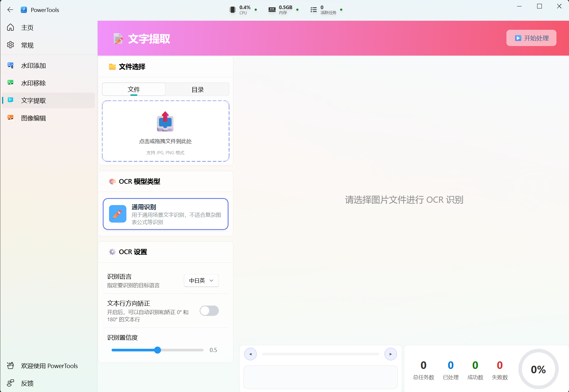The width and height of the screenshot is (569, 392).
Task: Click the 0.5GB memory readout
Action: click(286, 10)
